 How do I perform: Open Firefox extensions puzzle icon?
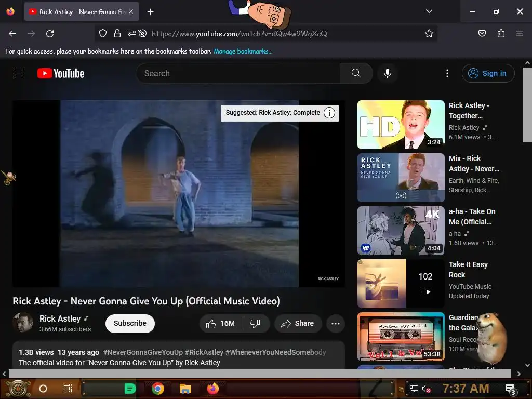point(501,33)
